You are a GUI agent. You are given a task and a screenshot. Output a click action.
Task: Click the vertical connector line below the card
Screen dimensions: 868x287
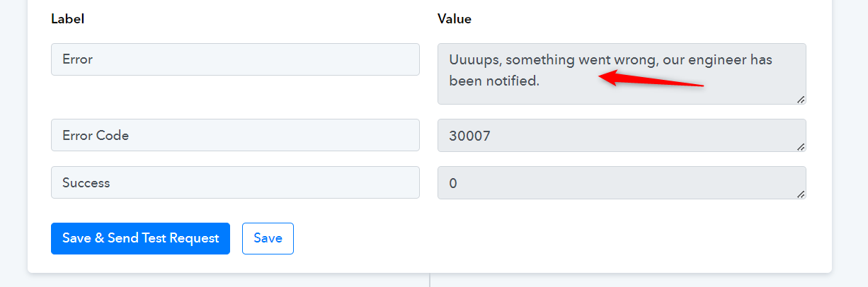430,280
